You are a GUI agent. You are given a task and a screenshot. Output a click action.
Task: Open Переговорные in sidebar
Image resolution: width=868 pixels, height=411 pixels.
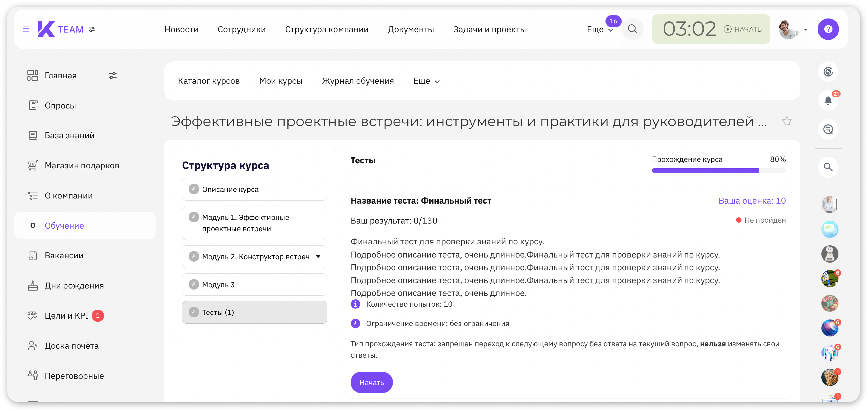click(x=74, y=376)
